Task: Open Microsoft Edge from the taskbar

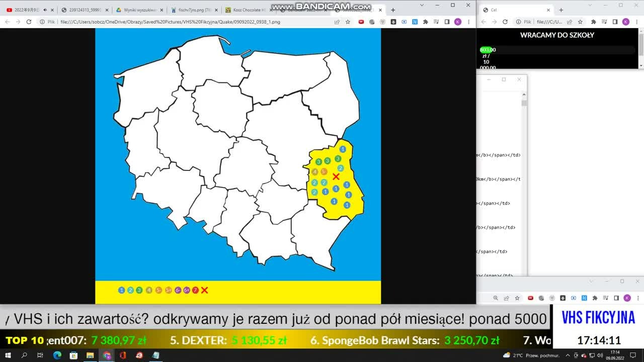Action: click(x=57, y=355)
